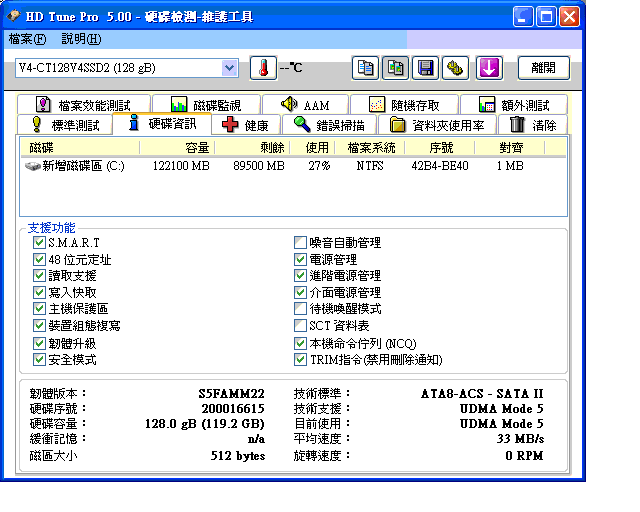Toggle the 本機命令佇列 (NCQ) checkbox

coord(300,343)
